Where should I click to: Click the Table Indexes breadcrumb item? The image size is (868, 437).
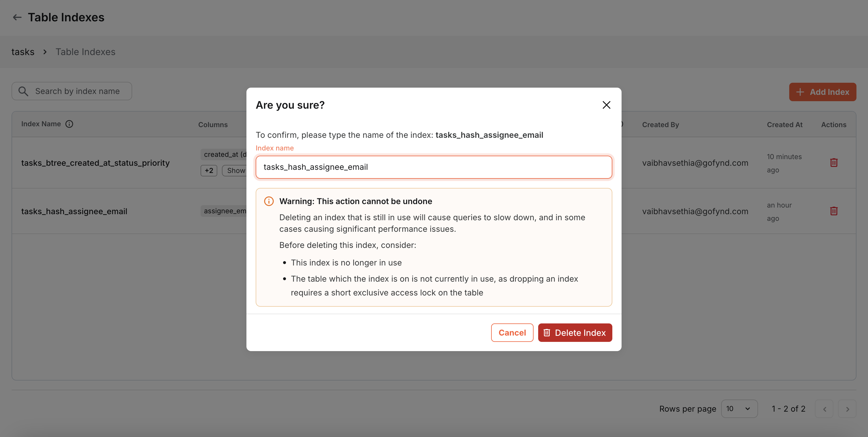click(85, 52)
